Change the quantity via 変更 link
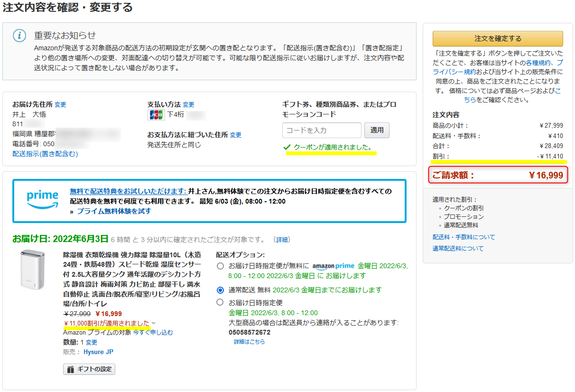Image resolution: width=575 pixels, height=392 pixels. (92, 342)
